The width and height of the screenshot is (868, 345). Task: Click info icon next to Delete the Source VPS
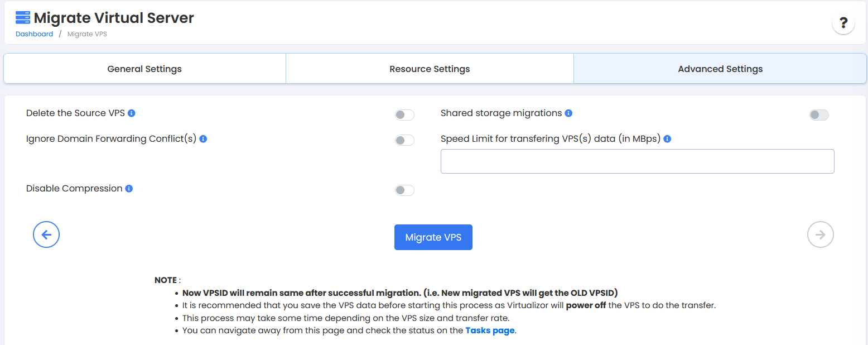click(132, 113)
